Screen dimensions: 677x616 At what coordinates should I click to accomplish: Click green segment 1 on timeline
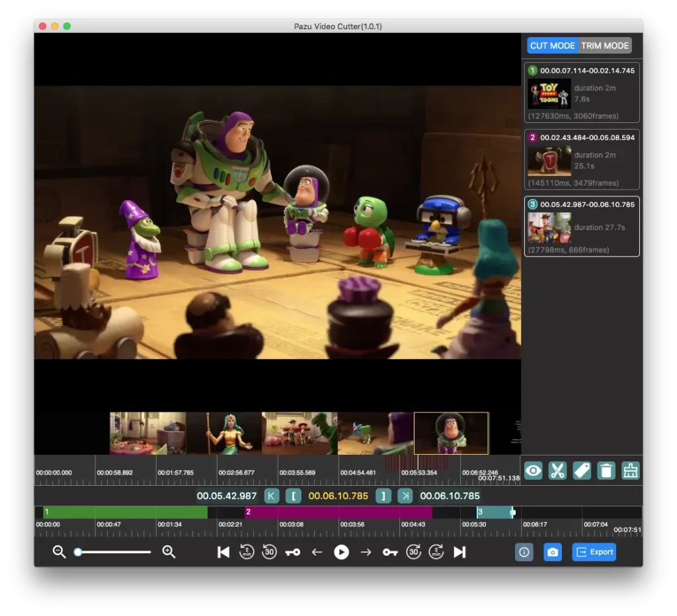(x=125, y=512)
